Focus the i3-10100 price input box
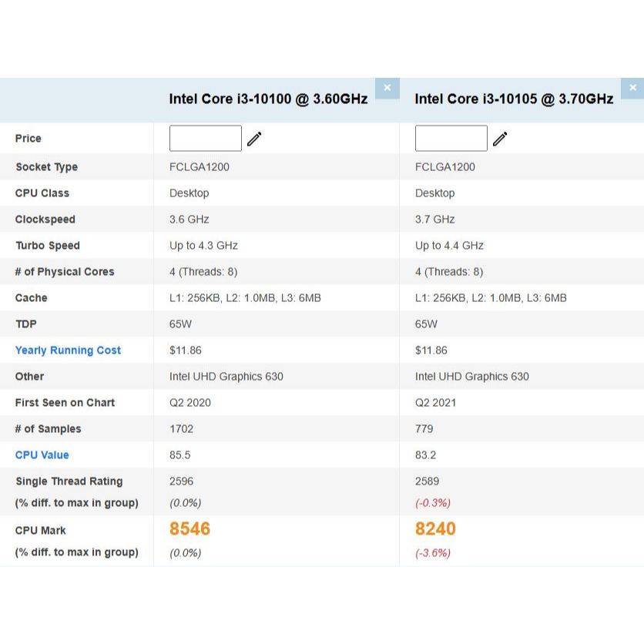The width and height of the screenshot is (644, 644). pos(205,139)
